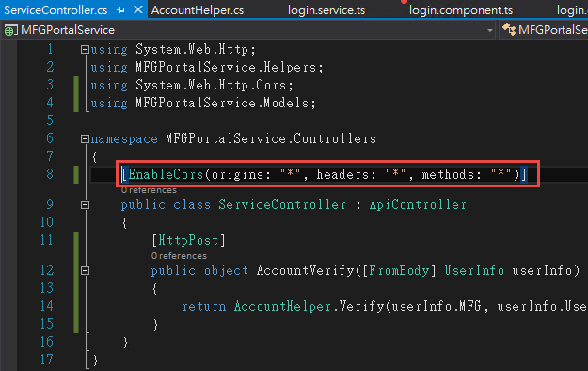Open the login.service.ts tab
Viewport: 588px width, 371px height.
point(326,10)
